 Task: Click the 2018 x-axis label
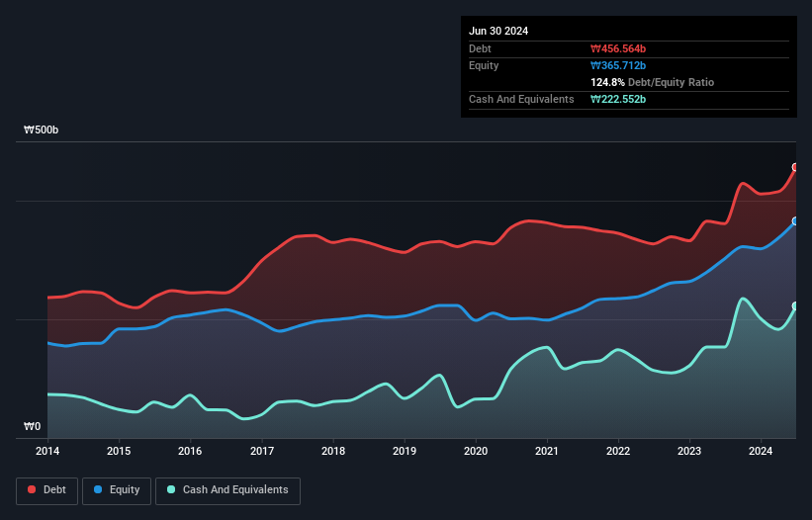pos(333,451)
